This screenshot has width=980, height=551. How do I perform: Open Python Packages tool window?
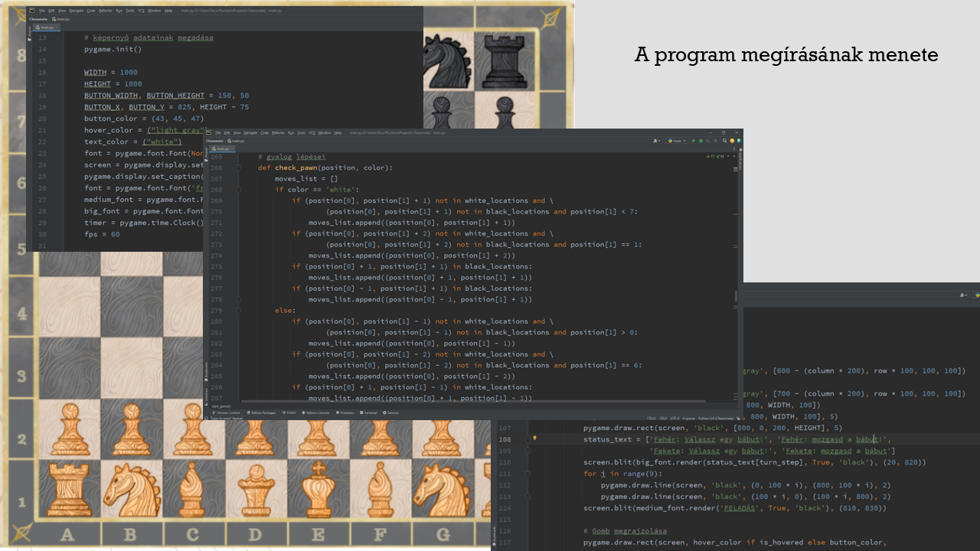click(261, 412)
